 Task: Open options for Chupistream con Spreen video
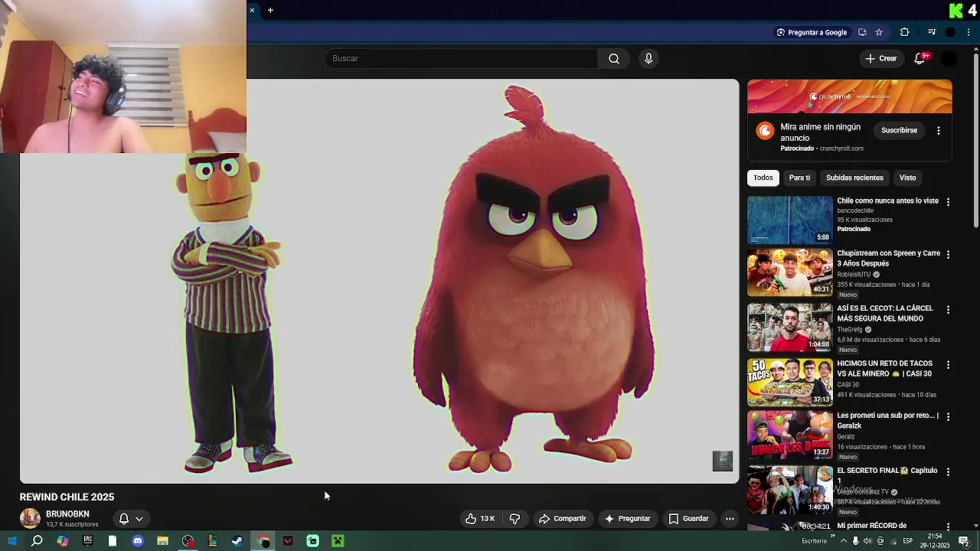click(948, 254)
